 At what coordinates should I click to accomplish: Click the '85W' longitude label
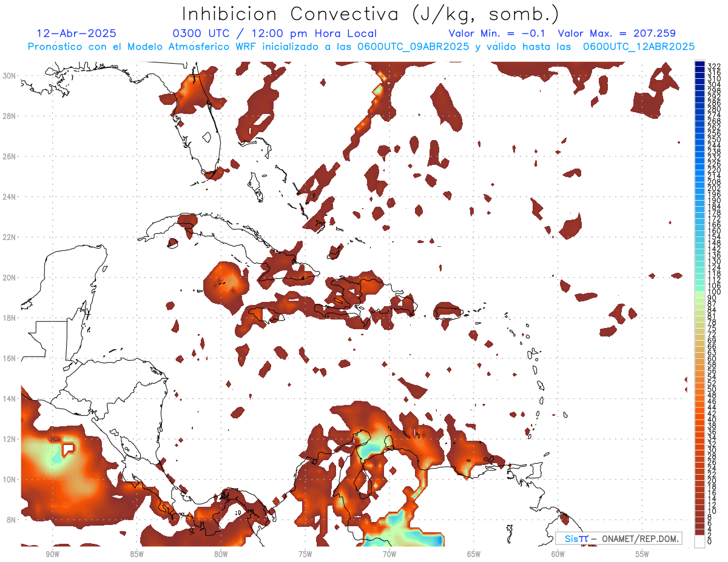coord(136,554)
